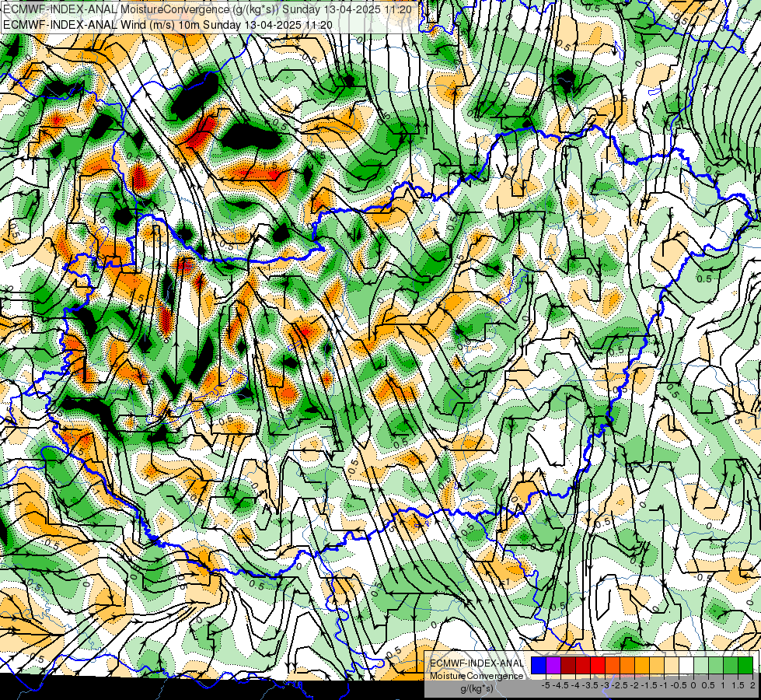Viewport: 761px width, 700px height.
Task: Select the bright red swatch between -3.5 and -3
Action: coord(598,665)
